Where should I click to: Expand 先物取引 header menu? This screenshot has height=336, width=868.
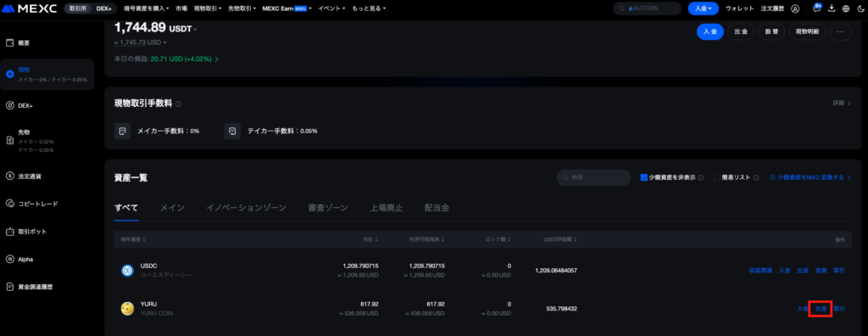[x=242, y=8]
